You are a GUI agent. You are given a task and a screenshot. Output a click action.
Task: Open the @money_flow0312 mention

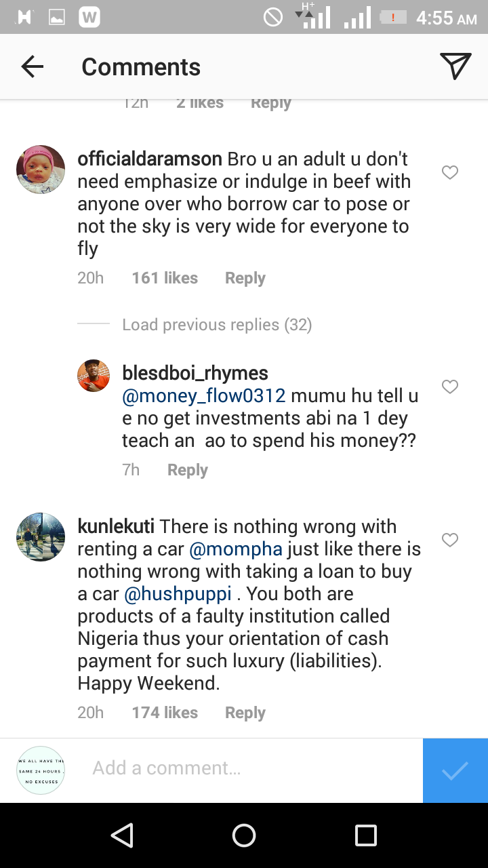[203, 396]
